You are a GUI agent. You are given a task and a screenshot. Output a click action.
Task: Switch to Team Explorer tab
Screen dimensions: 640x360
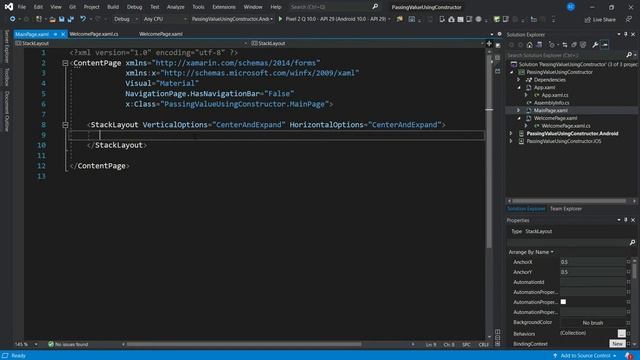(566, 209)
